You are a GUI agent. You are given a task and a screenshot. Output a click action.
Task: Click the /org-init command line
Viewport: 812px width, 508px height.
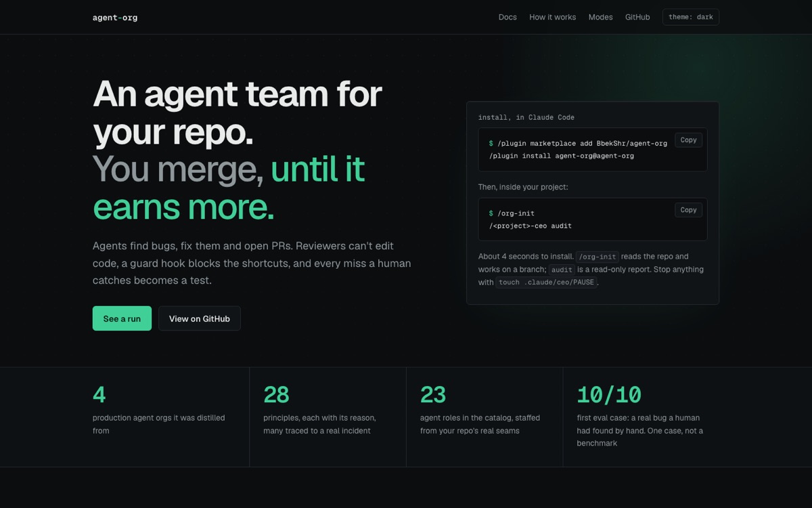coord(512,213)
